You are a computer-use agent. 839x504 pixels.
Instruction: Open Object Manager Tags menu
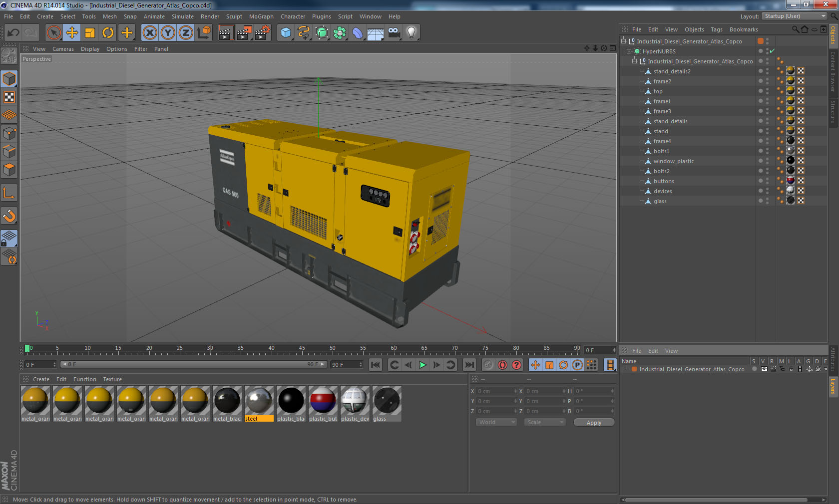point(717,29)
